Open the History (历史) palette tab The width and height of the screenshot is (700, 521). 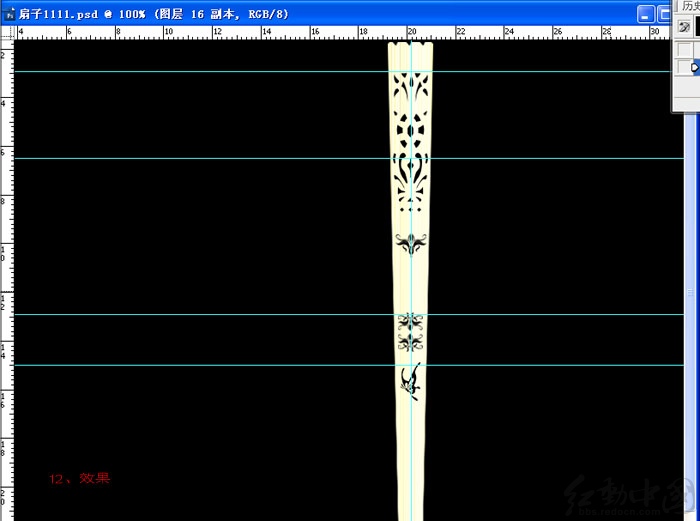(x=690, y=6)
